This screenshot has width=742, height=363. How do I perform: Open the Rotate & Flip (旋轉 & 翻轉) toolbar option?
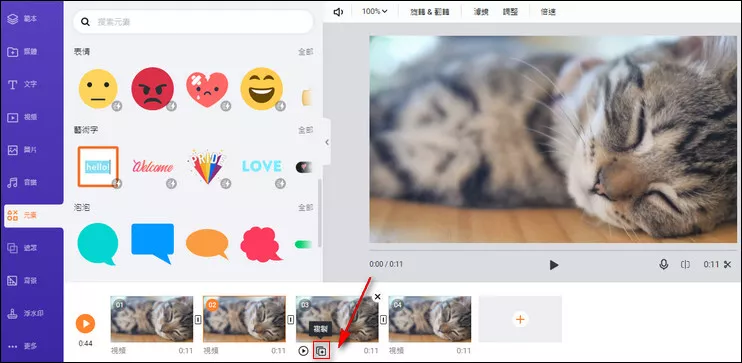click(430, 12)
